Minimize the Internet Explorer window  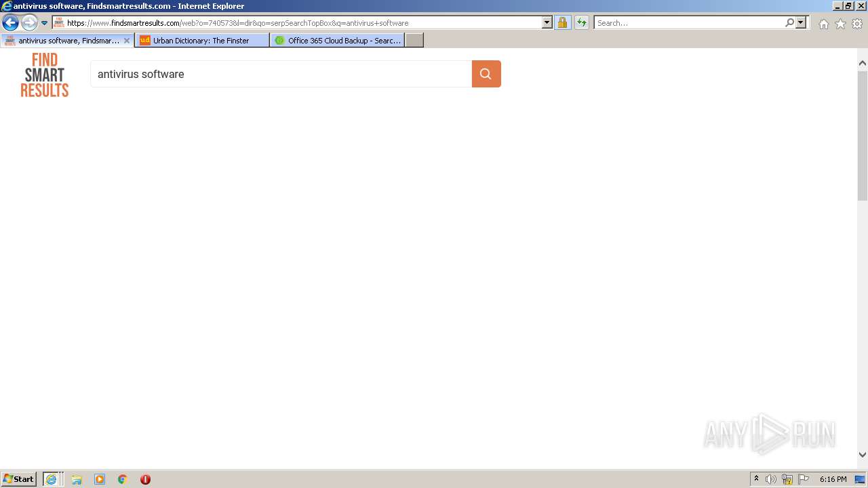click(x=837, y=6)
